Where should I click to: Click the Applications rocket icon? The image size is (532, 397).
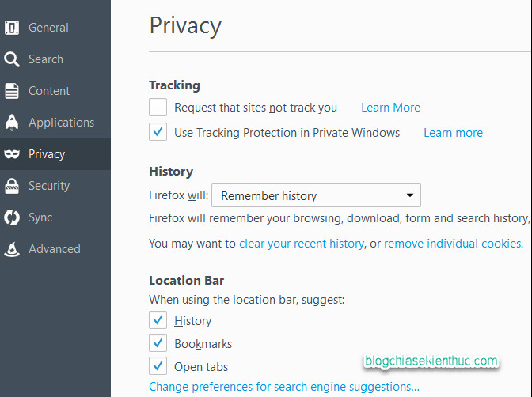pos(12,123)
